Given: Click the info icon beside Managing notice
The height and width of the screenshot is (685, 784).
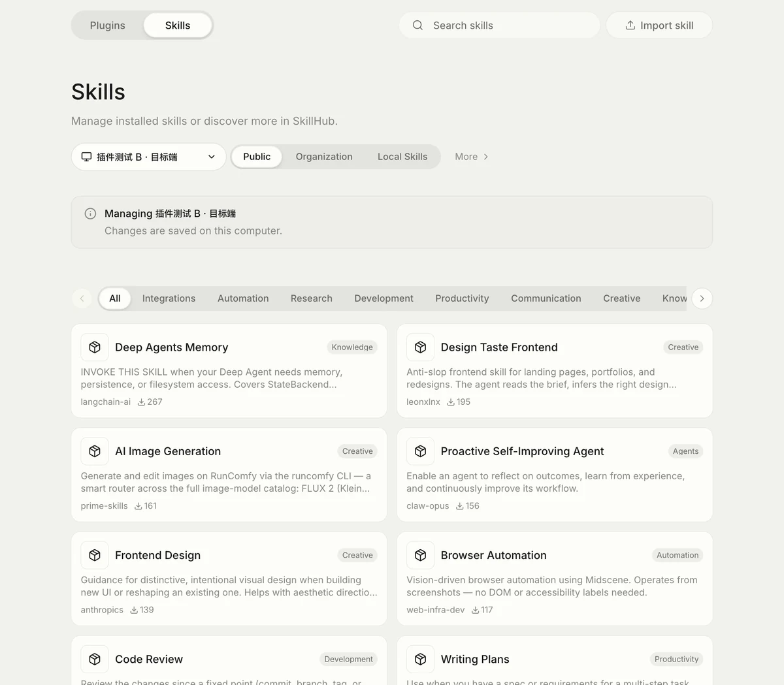Looking at the screenshot, I should pyautogui.click(x=91, y=214).
